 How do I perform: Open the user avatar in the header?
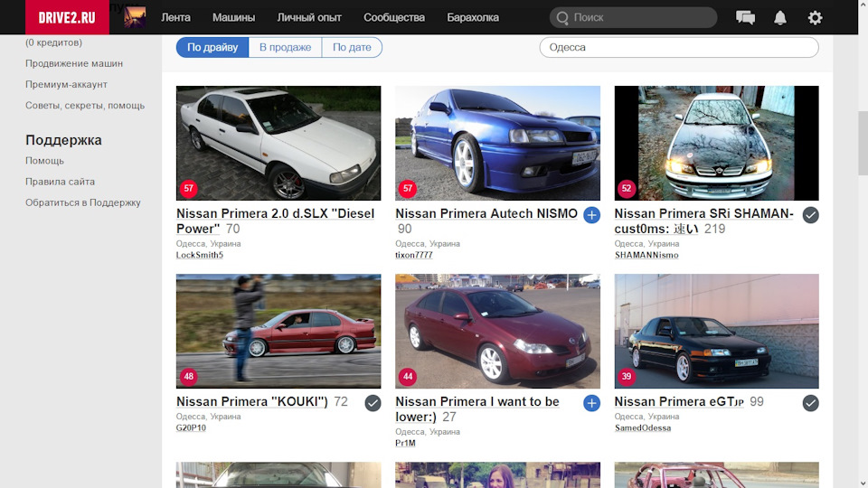click(x=135, y=17)
